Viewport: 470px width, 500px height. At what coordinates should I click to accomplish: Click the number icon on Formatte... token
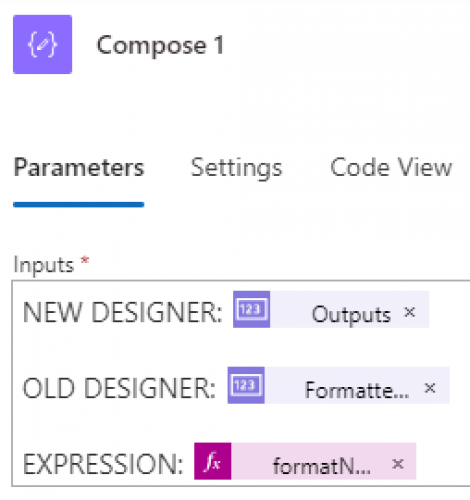click(x=246, y=385)
